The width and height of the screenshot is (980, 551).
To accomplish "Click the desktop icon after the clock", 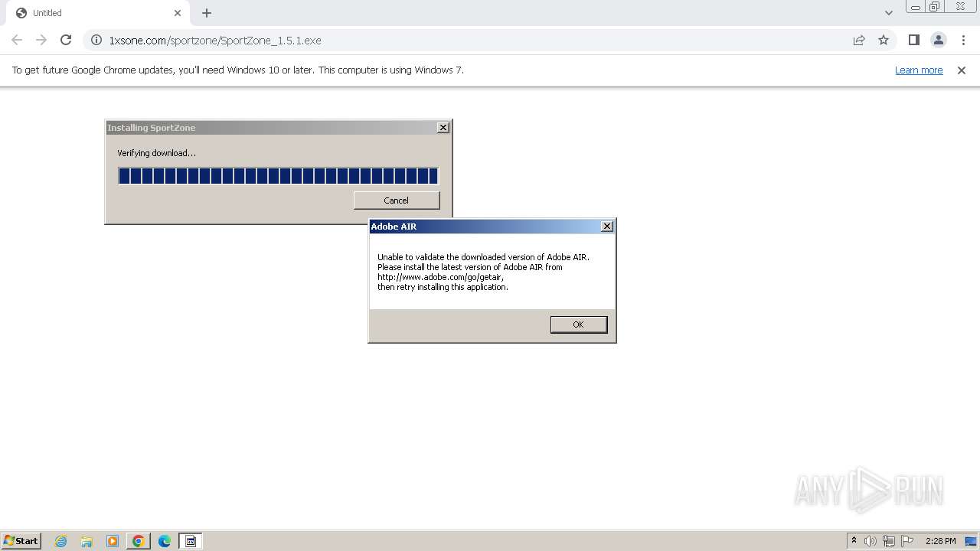I will (x=971, y=541).
